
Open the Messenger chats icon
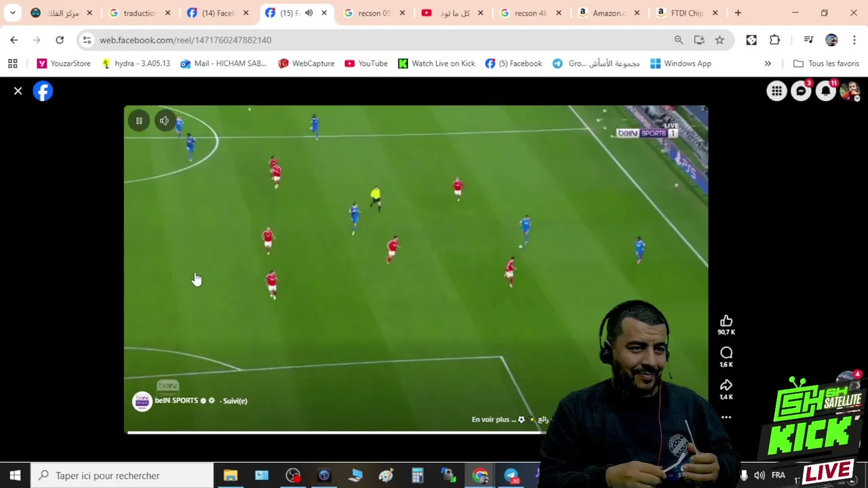pos(801,91)
